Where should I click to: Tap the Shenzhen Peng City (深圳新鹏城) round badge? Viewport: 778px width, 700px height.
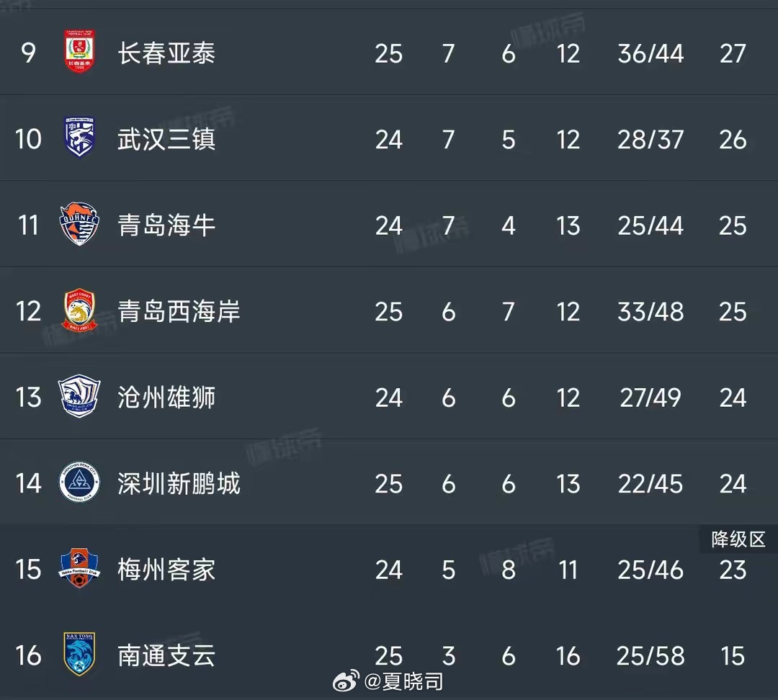click(79, 483)
